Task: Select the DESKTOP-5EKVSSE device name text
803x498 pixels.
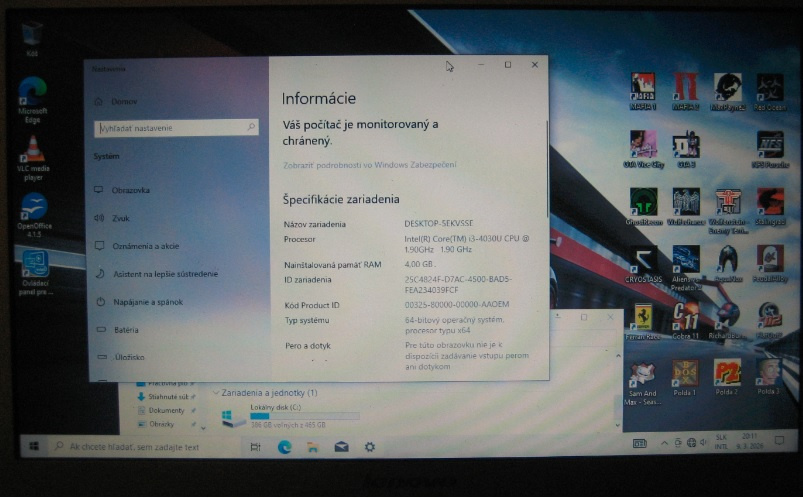Action: (x=438, y=223)
